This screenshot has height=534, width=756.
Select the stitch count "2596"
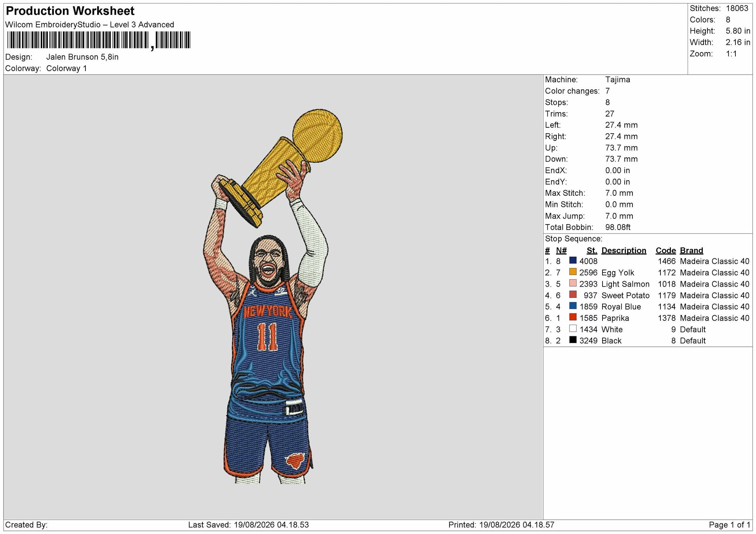point(589,273)
